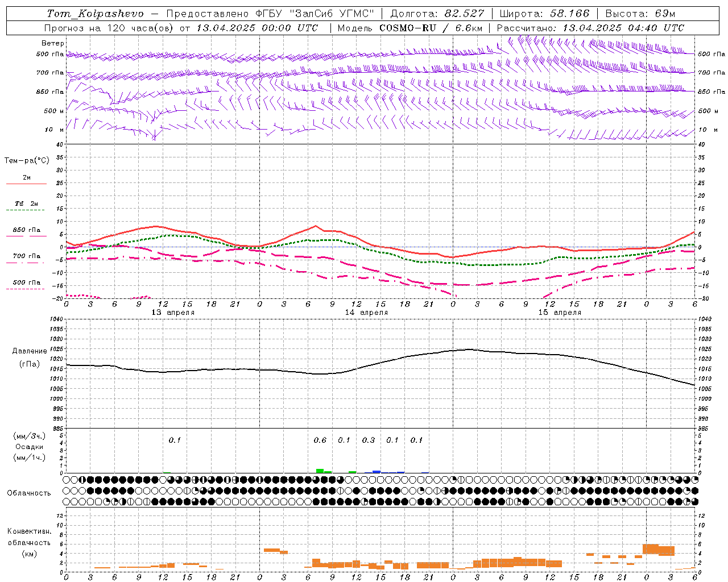Click the (мм/1ч.) precipitation unit label
Viewport: 728px width, 582px height.
[x=30, y=458]
